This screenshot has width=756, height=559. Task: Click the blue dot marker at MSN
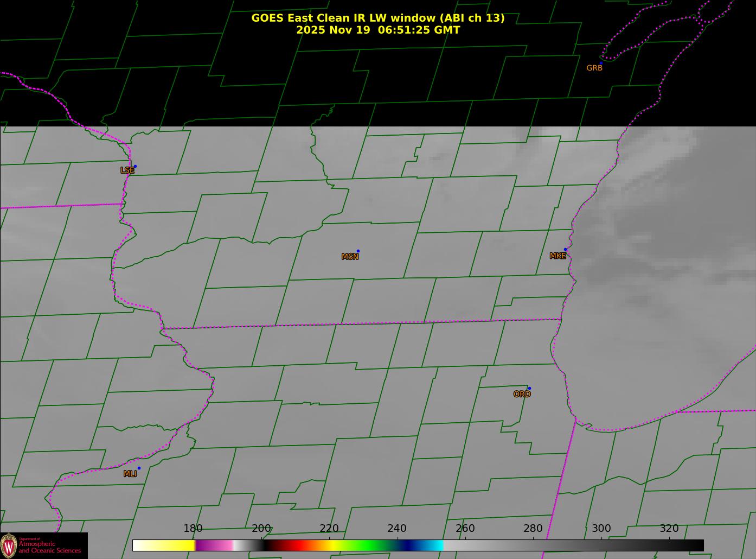[x=358, y=251]
